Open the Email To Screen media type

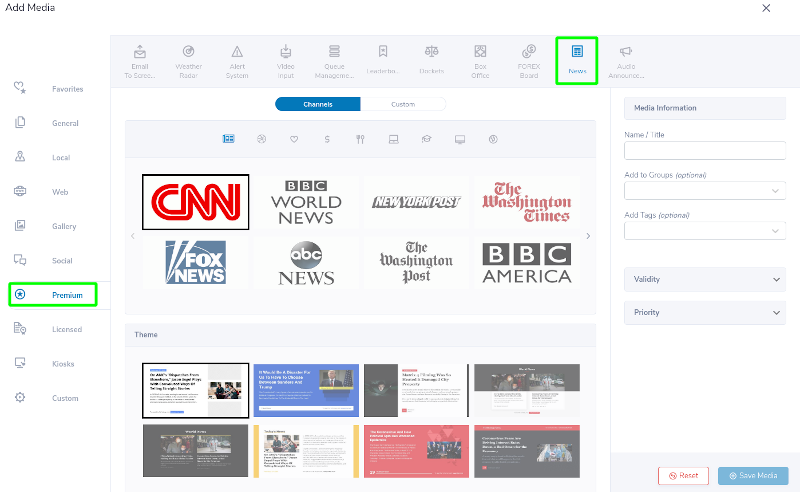(140, 61)
